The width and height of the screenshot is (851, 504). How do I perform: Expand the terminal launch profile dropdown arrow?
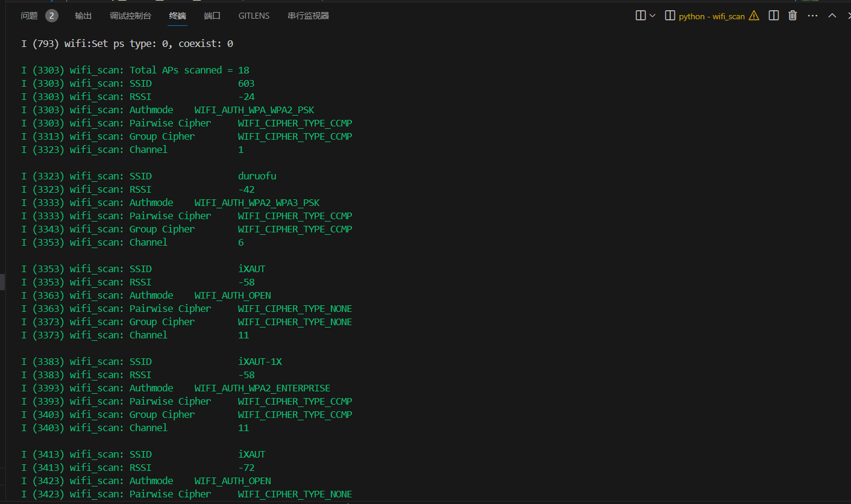point(653,16)
